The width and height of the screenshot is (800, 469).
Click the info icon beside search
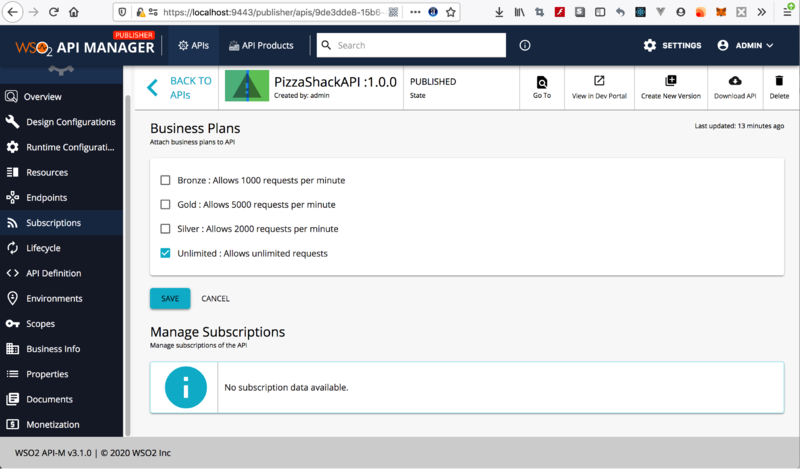click(524, 46)
